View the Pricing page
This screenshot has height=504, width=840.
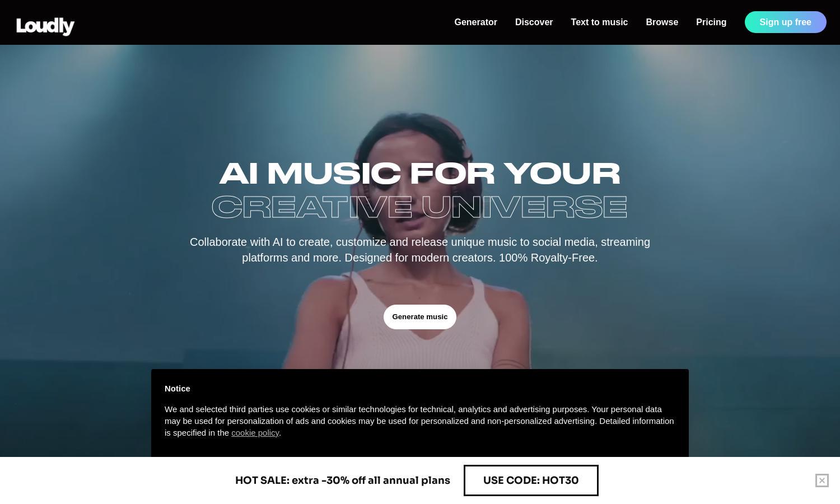point(711,22)
